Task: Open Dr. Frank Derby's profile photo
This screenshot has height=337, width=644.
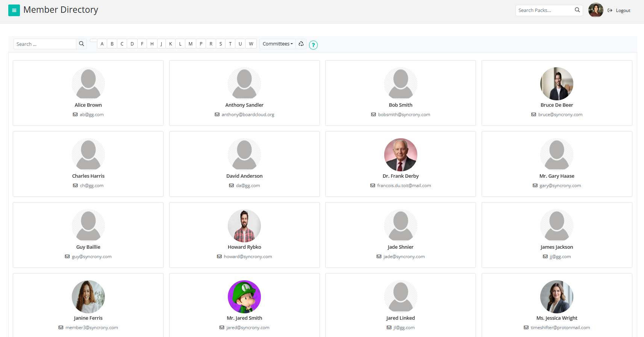Action: pos(400,155)
